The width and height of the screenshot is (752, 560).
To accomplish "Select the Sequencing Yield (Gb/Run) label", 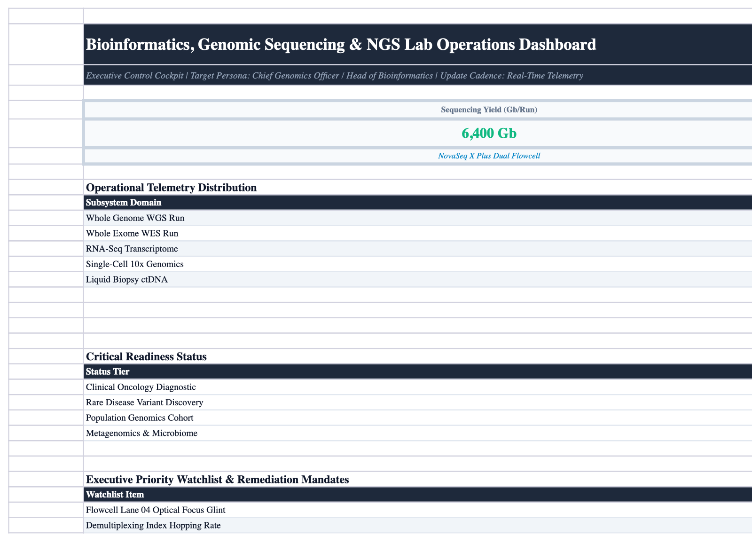I will click(x=489, y=110).
